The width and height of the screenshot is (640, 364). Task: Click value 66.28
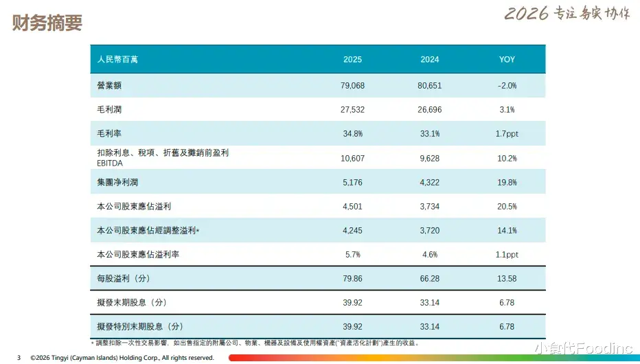[430, 279]
